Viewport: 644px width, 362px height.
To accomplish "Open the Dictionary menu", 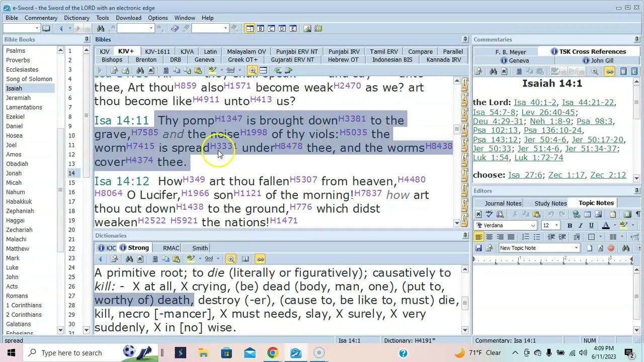I will [x=76, y=18].
